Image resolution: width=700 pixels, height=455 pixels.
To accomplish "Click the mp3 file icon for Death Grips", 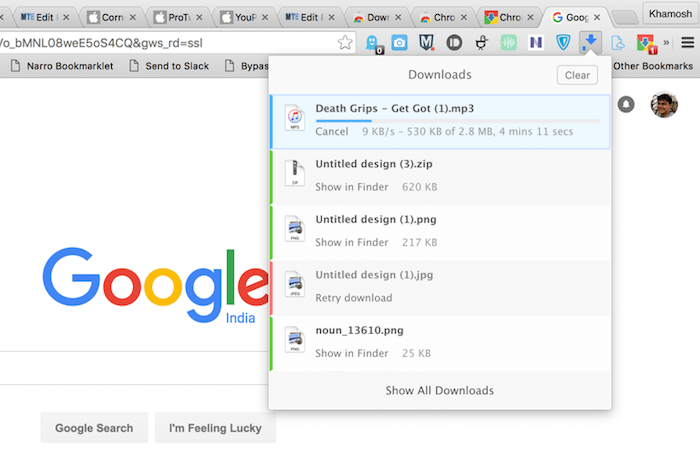I will point(295,118).
